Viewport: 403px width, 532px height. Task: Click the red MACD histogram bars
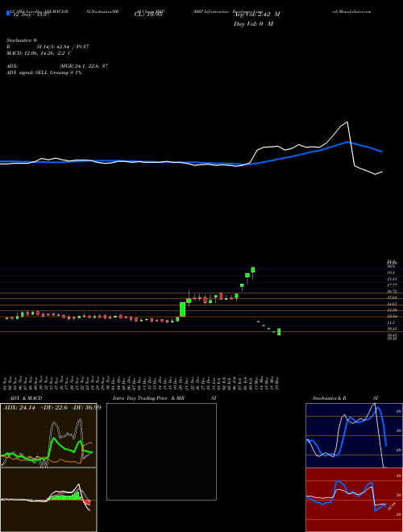(86, 502)
